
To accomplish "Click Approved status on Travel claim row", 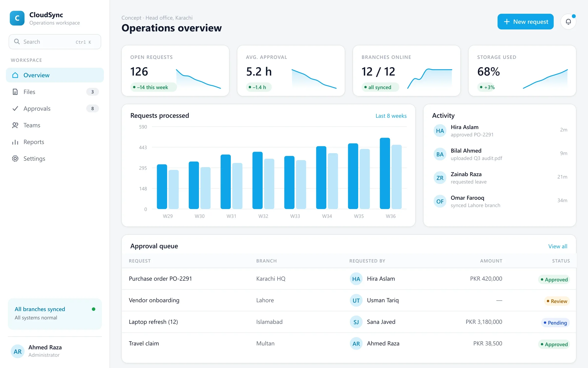I will tap(554, 344).
